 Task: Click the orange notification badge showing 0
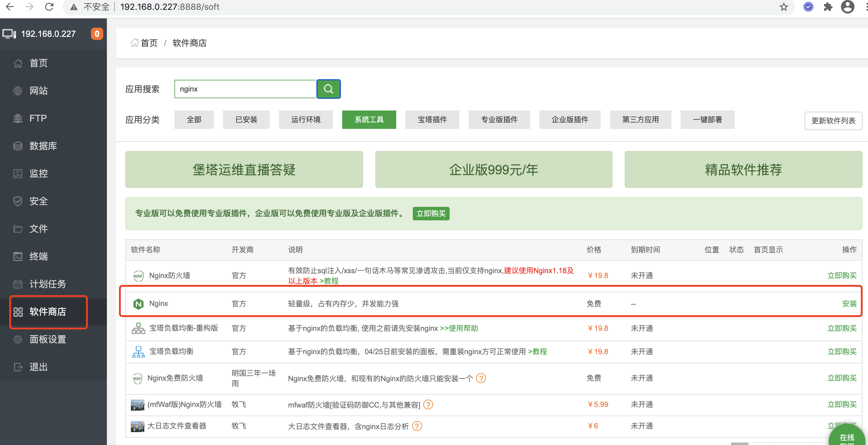tap(97, 34)
